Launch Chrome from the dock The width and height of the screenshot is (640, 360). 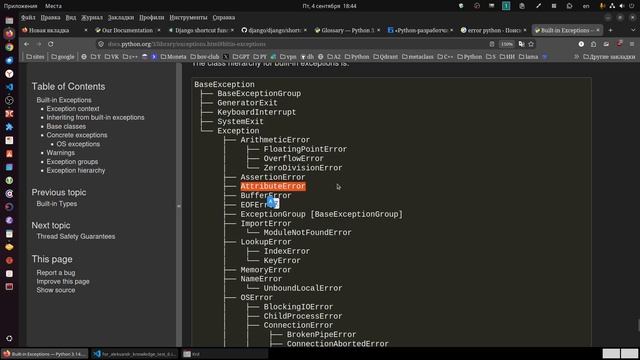click(9, 47)
